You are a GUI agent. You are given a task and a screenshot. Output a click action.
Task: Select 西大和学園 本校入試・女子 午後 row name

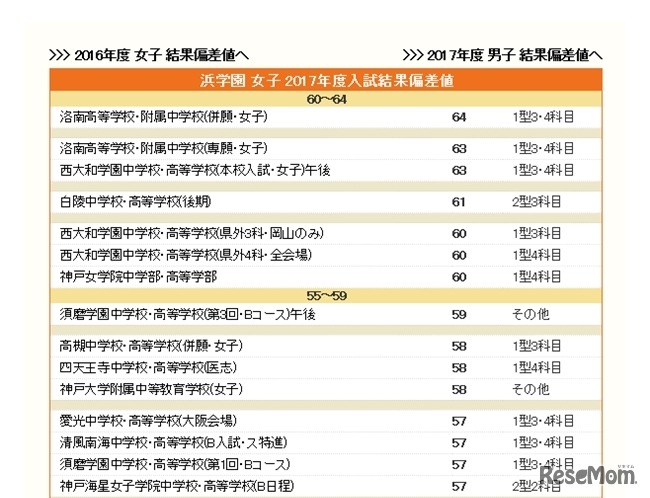click(x=195, y=170)
